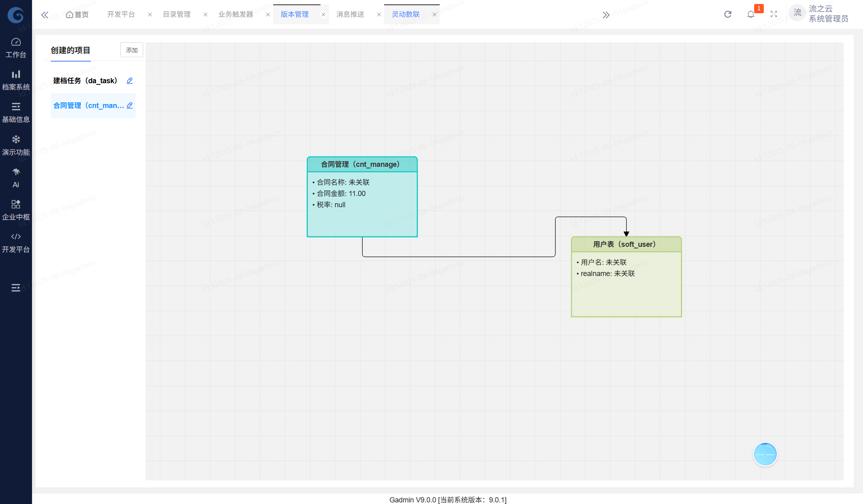This screenshot has height=504, width=863.
Task: Toggle fullscreen mode icon
Action: coord(774,14)
